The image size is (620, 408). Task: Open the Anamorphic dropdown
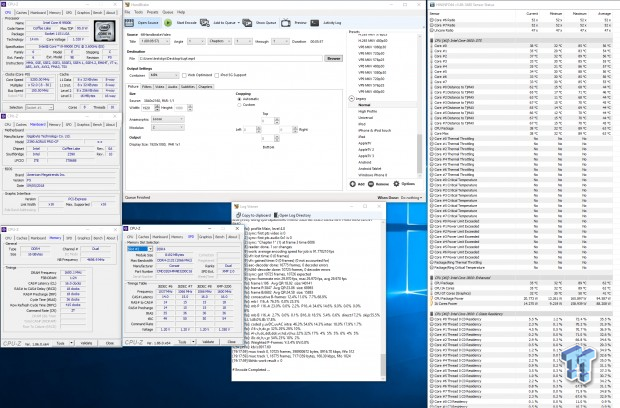click(x=168, y=119)
